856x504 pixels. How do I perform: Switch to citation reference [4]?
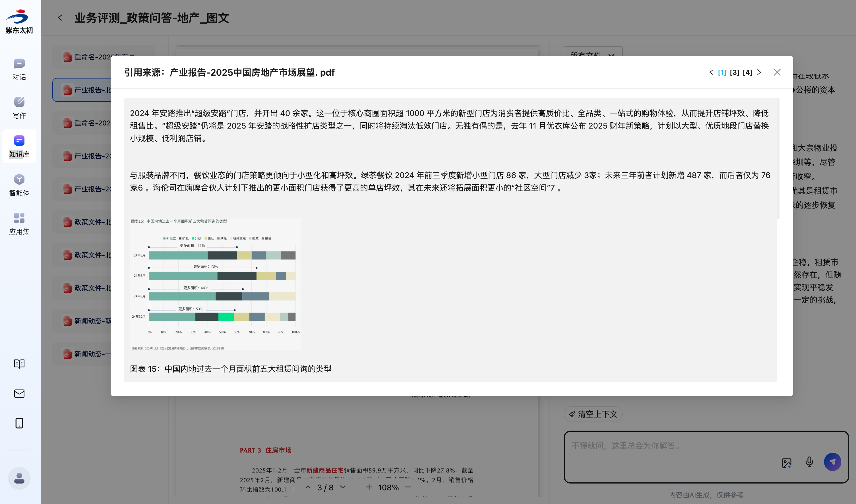tap(747, 72)
